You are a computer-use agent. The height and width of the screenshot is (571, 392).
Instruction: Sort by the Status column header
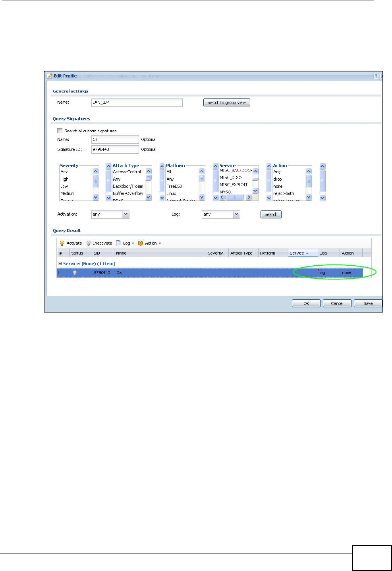81,253
